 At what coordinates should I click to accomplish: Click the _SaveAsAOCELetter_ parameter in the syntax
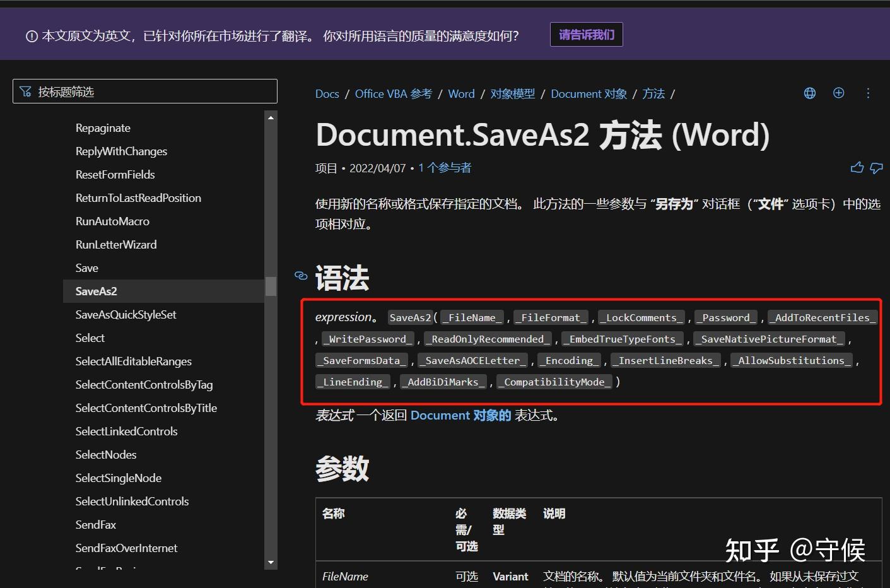pyautogui.click(x=472, y=360)
